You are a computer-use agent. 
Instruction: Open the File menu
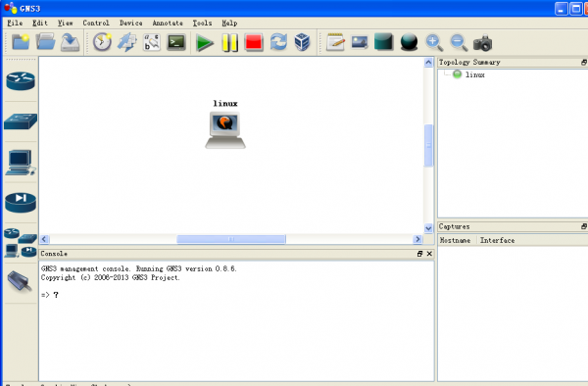(15, 23)
